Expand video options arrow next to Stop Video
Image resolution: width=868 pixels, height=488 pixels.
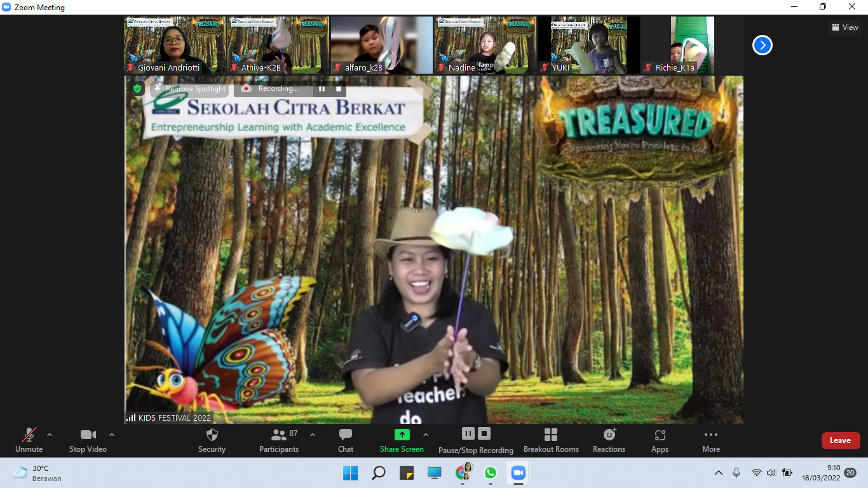pos(112,435)
